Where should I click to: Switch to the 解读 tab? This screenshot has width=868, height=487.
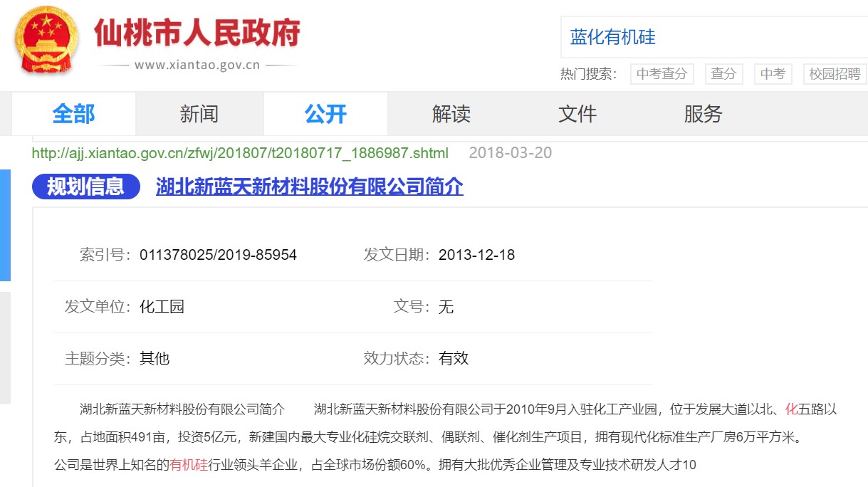point(451,114)
